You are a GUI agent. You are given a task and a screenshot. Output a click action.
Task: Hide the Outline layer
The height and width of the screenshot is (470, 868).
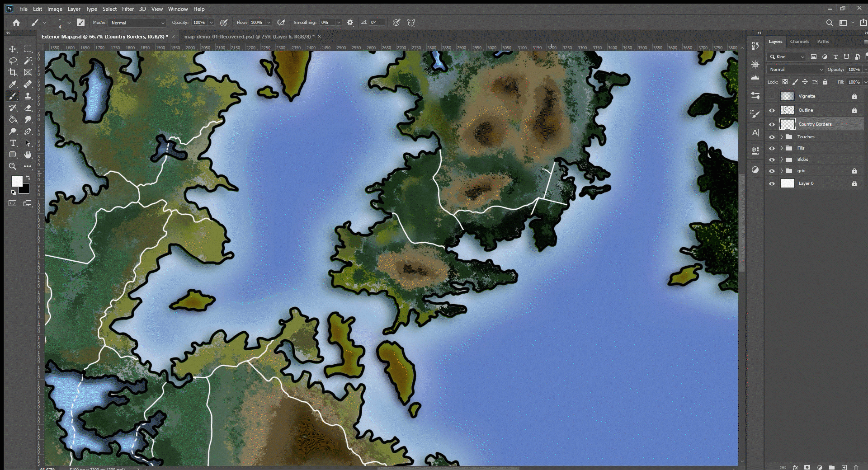pyautogui.click(x=772, y=110)
